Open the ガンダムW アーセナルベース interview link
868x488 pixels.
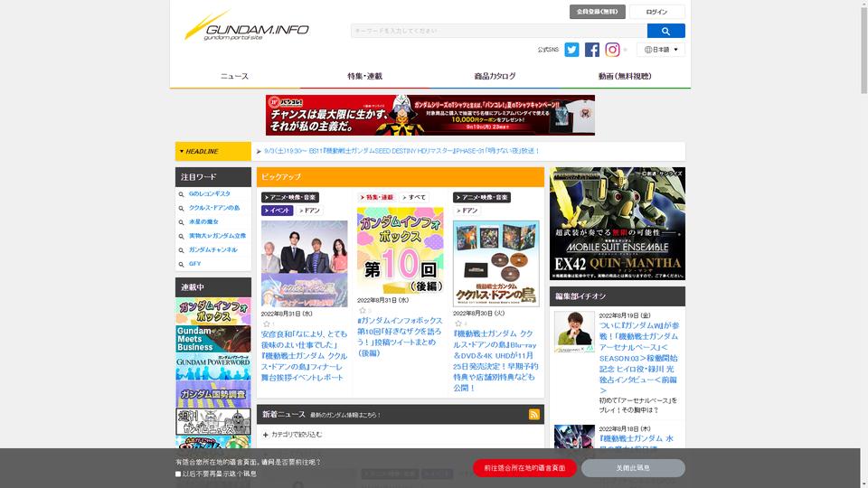coord(639,358)
